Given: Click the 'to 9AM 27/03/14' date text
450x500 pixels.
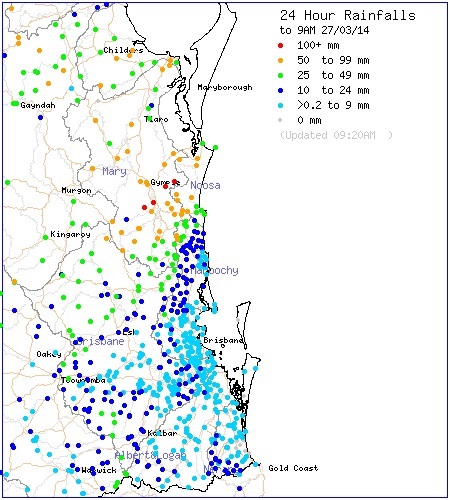Looking at the screenshot, I should (324, 30).
